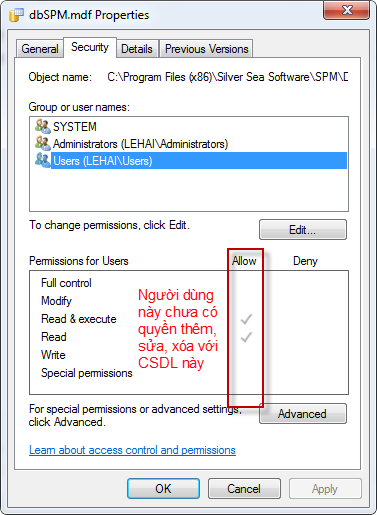The height and width of the screenshot is (515, 377).
Task: Click the SYSTEM group icon
Action: (x=43, y=126)
